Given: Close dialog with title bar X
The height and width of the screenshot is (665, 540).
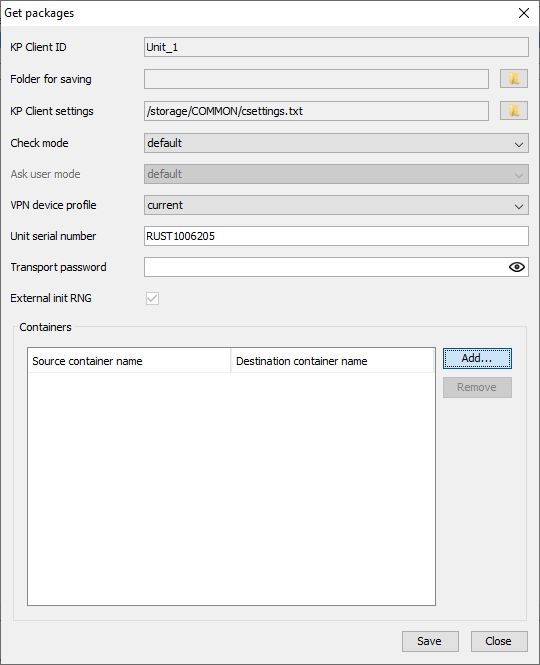Looking at the screenshot, I should tap(524, 13).
